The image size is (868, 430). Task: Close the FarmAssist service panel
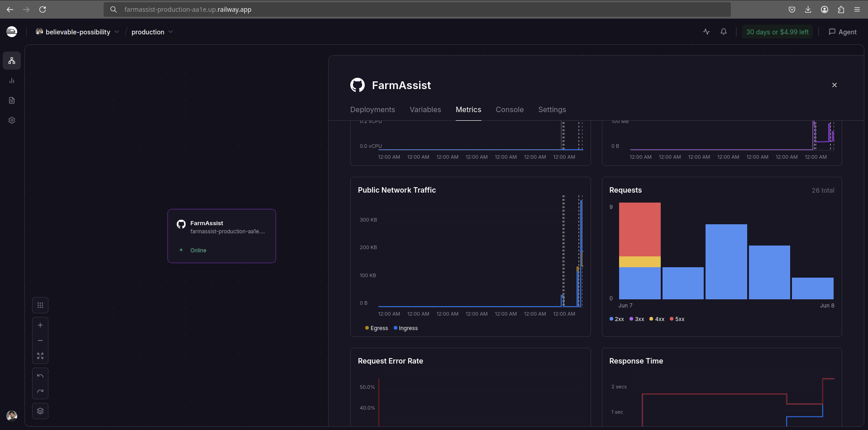click(x=835, y=85)
